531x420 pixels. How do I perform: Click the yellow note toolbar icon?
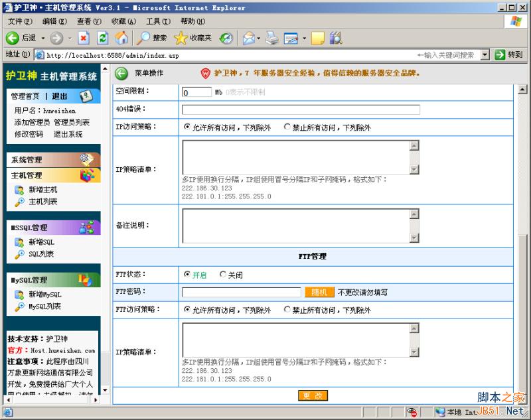coord(318,38)
